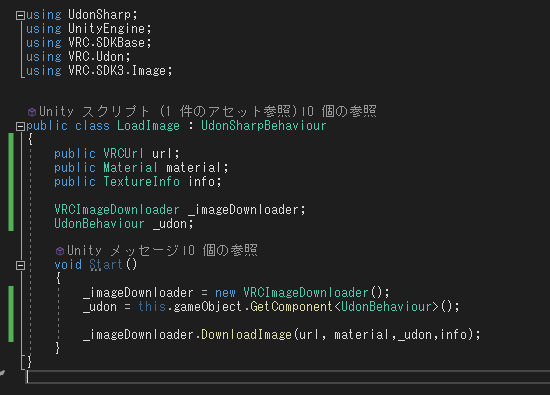Click the 'UdonSharpBehaviour' base class

point(263,126)
